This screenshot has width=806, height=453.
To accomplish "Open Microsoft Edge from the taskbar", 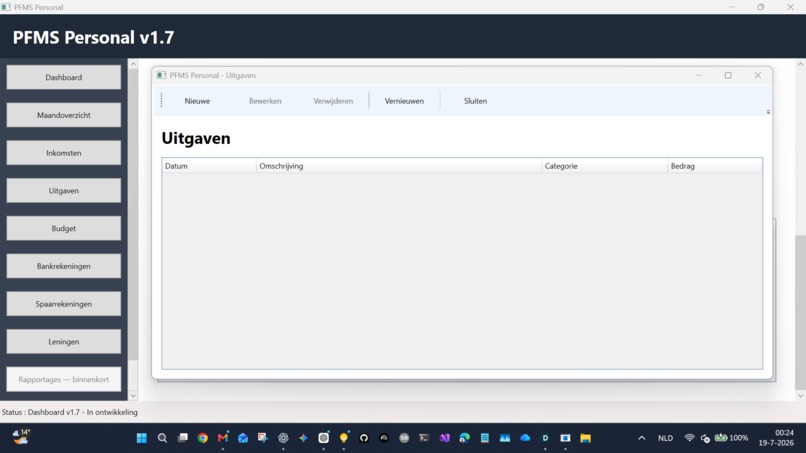I will tap(465, 438).
